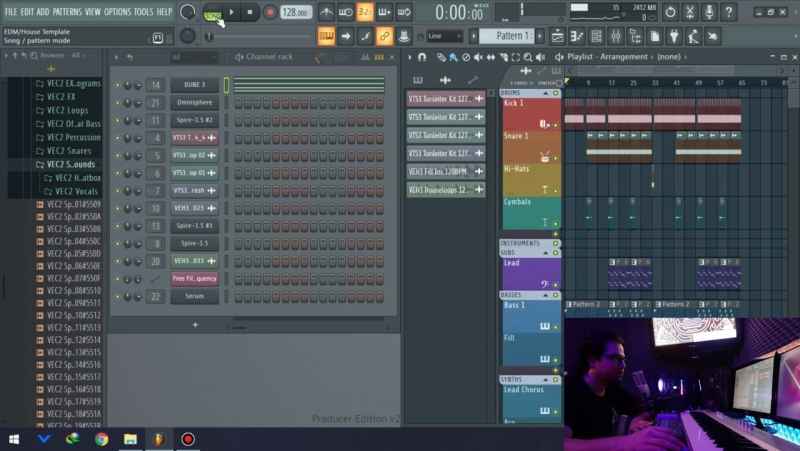Click the Stop playback button
This screenshot has width=800, height=451.
[250, 13]
